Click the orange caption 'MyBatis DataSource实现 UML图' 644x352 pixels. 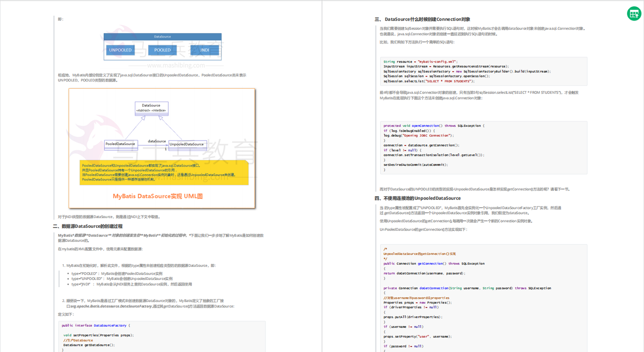(x=158, y=196)
